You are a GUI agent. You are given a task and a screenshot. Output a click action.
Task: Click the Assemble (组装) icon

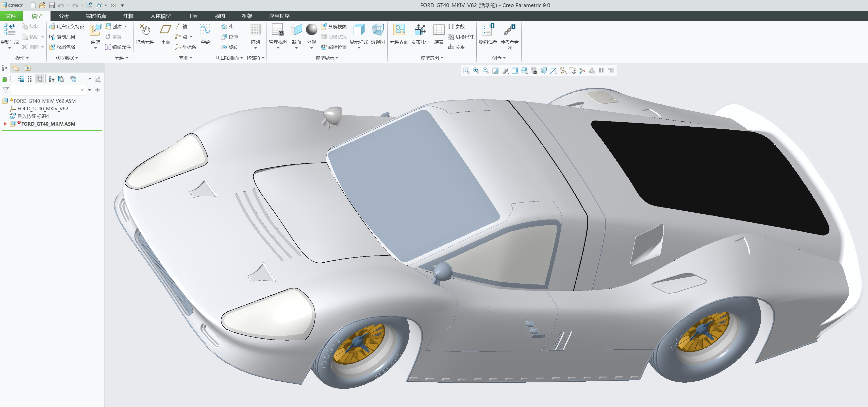point(95,30)
